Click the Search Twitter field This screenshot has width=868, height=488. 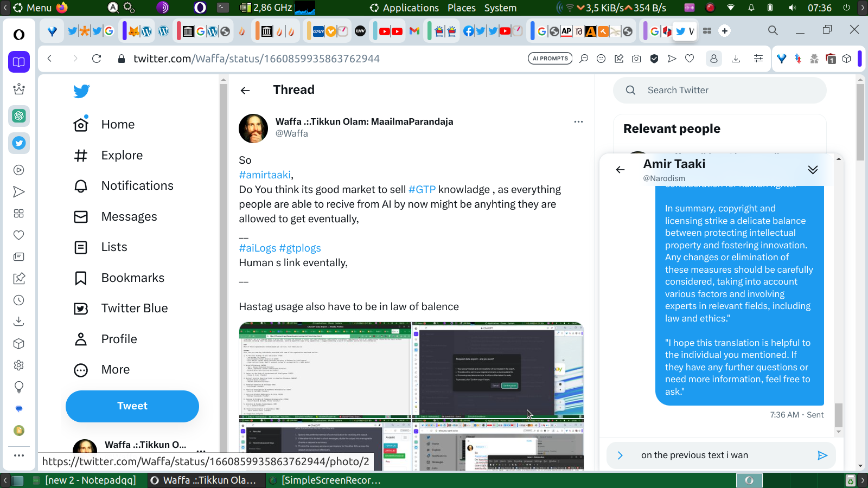tap(719, 91)
